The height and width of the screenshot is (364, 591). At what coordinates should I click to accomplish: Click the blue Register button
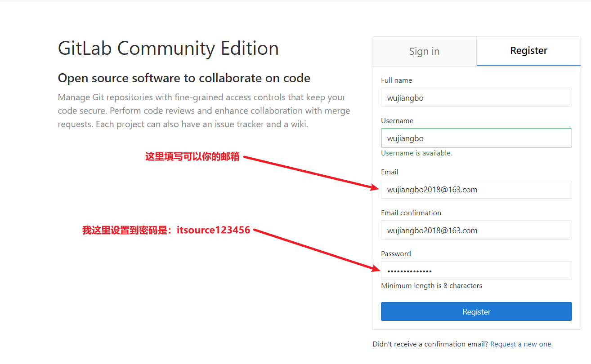click(476, 311)
